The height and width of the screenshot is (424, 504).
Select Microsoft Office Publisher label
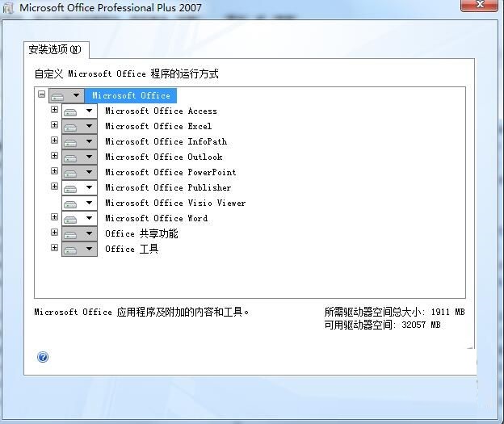tap(168, 187)
